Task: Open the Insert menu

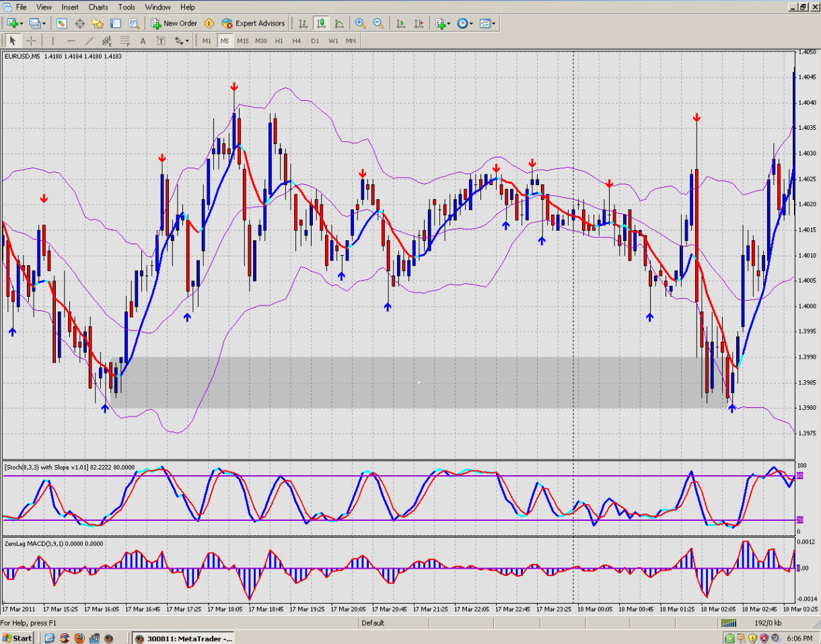Action: pyautogui.click(x=70, y=7)
